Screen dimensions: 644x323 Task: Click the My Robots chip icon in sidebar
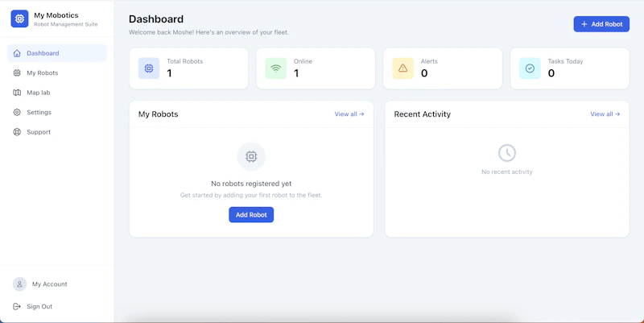(17, 72)
